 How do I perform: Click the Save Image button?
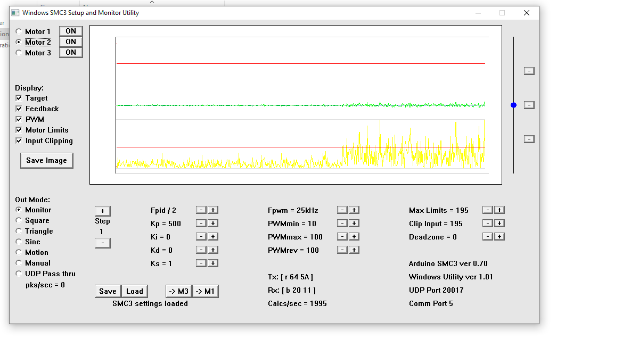(46, 160)
